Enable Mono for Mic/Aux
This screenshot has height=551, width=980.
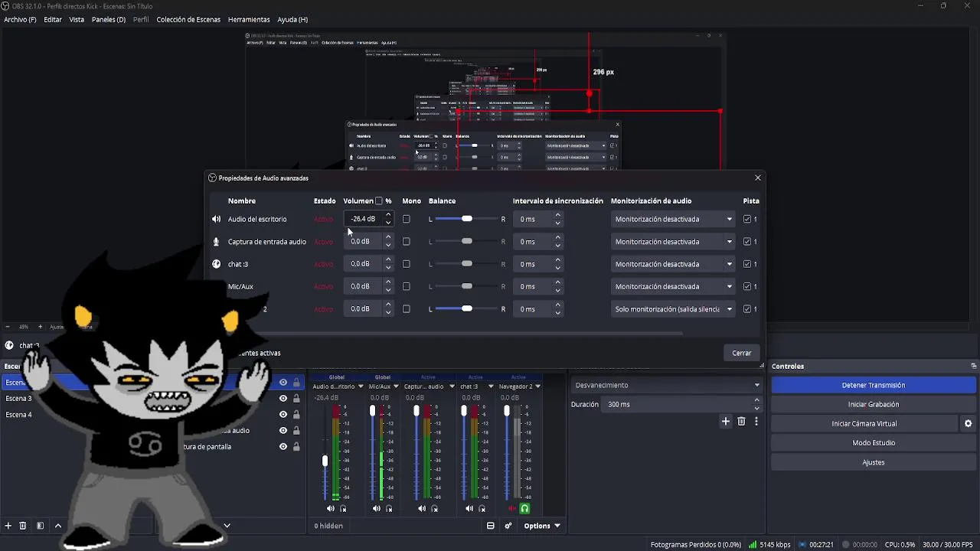tap(407, 286)
